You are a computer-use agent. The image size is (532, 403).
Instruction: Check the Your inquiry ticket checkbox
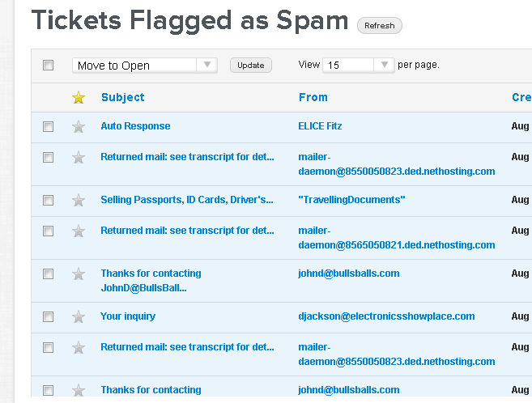tap(49, 317)
